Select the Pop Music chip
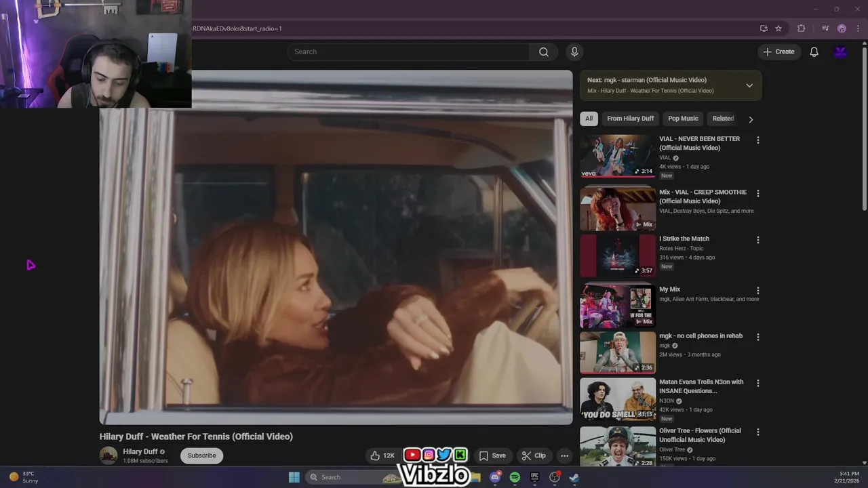 (683, 119)
